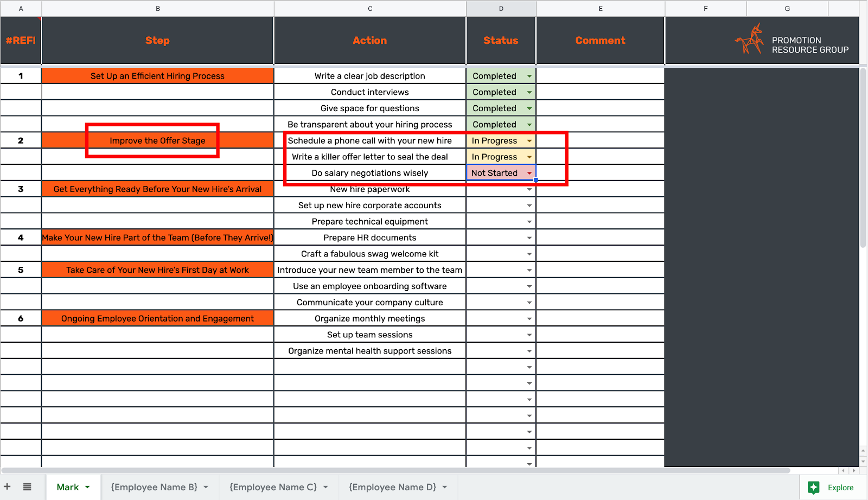Open the {Employee Name C} tab options arrow
The height and width of the screenshot is (500, 868).
(x=325, y=487)
